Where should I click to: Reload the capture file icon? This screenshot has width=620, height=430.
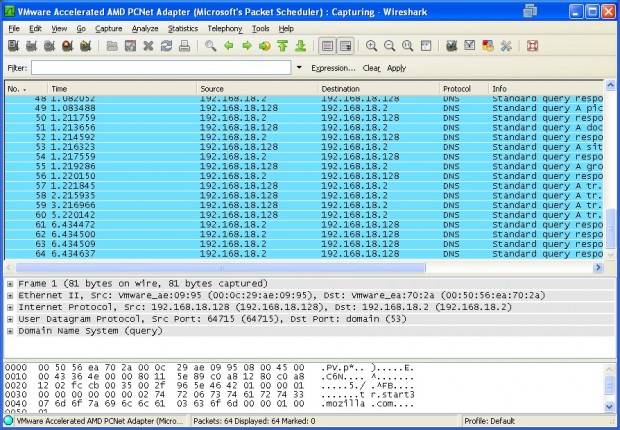point(166,46)
